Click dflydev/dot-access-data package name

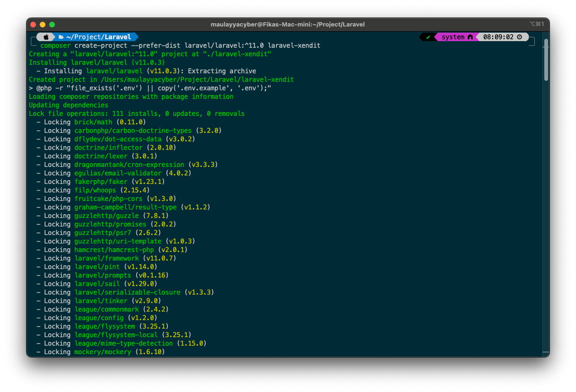click(118, 139)
